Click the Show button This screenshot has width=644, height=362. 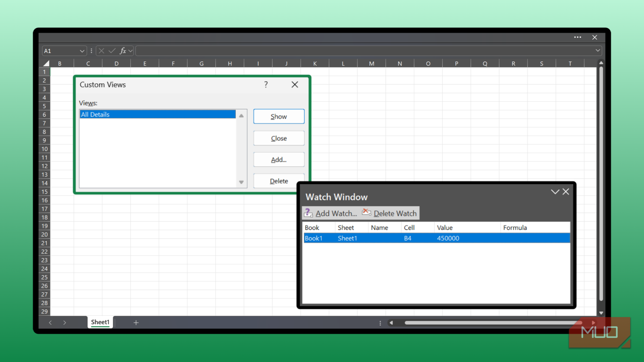pyautogui.click(x=279, y=117)
